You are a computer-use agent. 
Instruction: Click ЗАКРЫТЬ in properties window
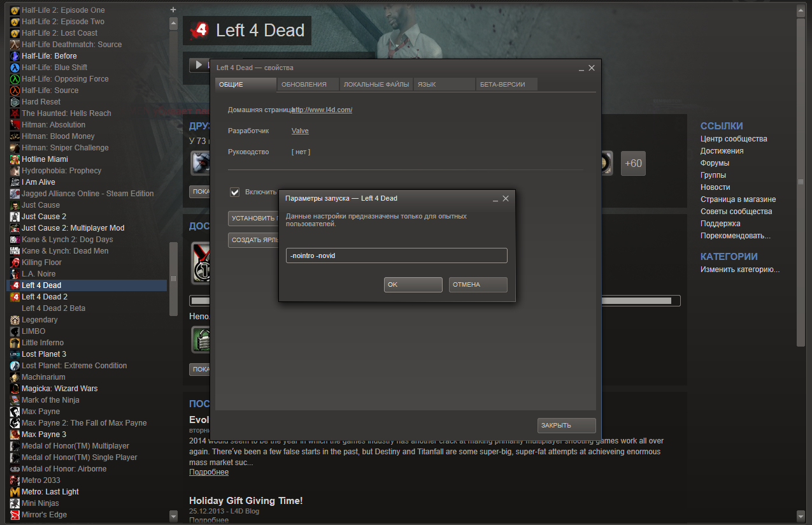click(567, 426)
